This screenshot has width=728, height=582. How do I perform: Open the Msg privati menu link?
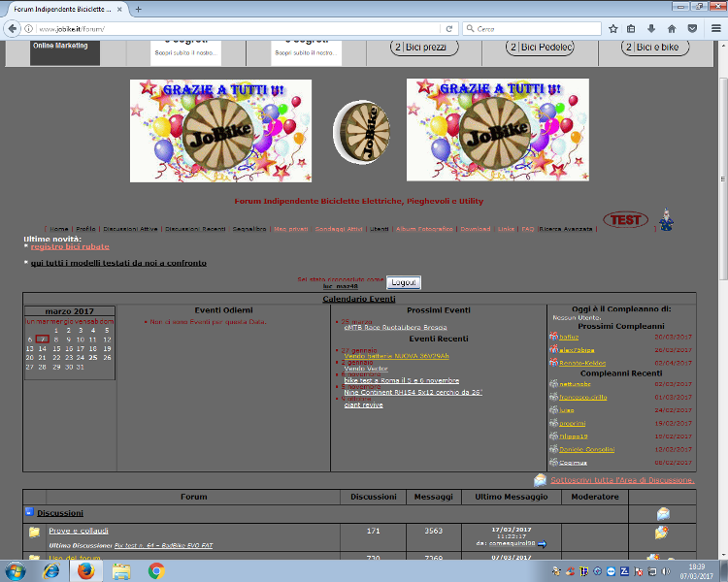click(291, 229)
